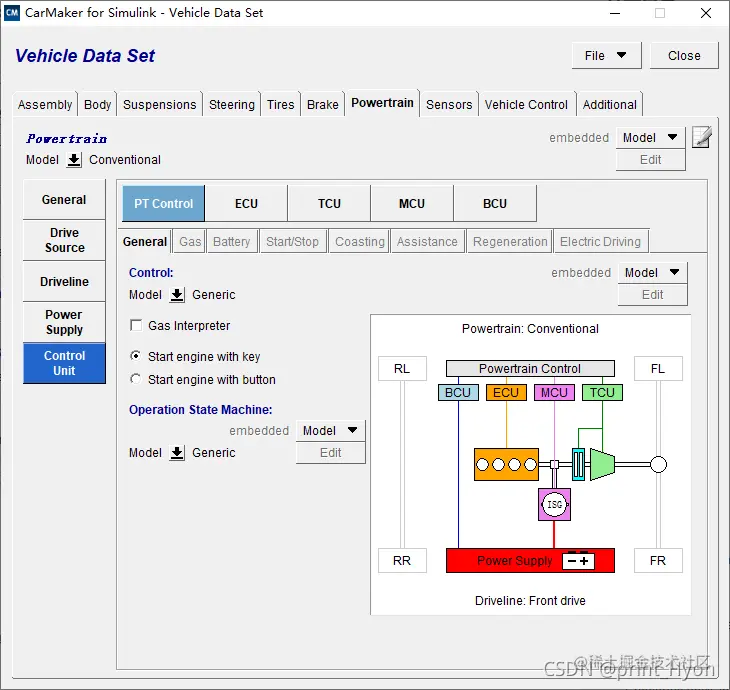This screenshot has width=730, height=690.
Task: Click the green TCU box in diagram
Action: point(602,392)
